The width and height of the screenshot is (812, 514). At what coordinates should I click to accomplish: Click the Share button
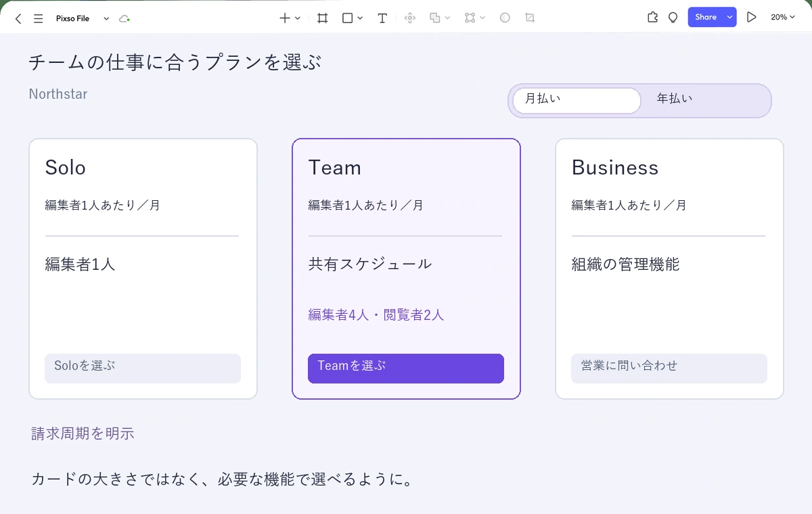pyautogui.click(x=706, y=18)
